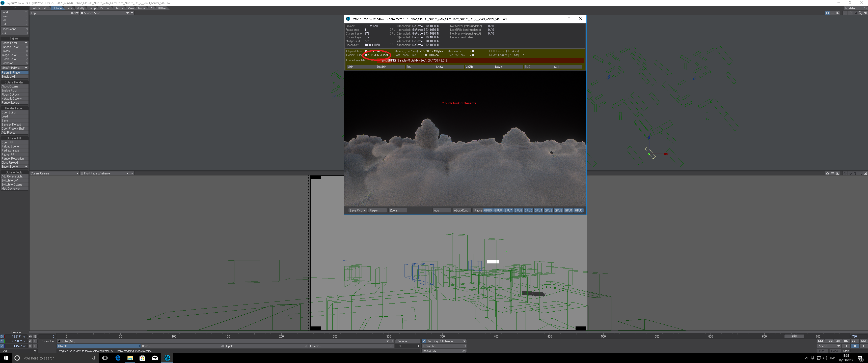Click the top viewport's move arrows icon
Image resolution: width=868 pixels, height=363 pixels.
[x=850, y=13]
